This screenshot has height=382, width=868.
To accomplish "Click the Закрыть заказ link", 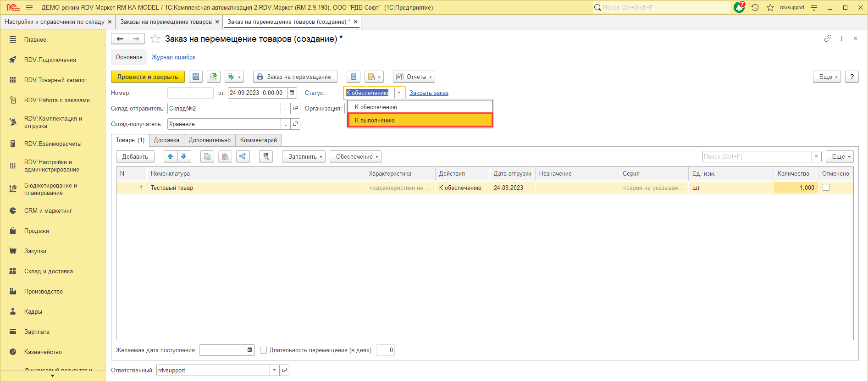I will click(429, 93).
